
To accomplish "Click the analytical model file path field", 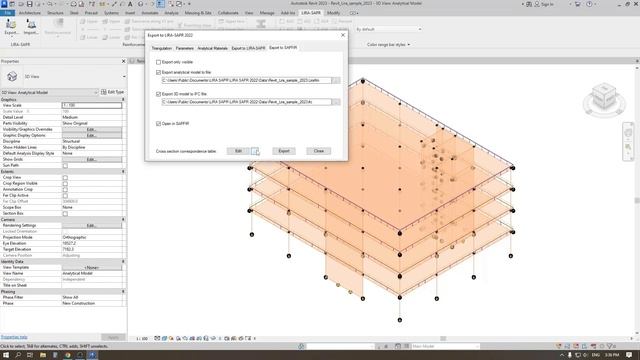I will 247,80.
